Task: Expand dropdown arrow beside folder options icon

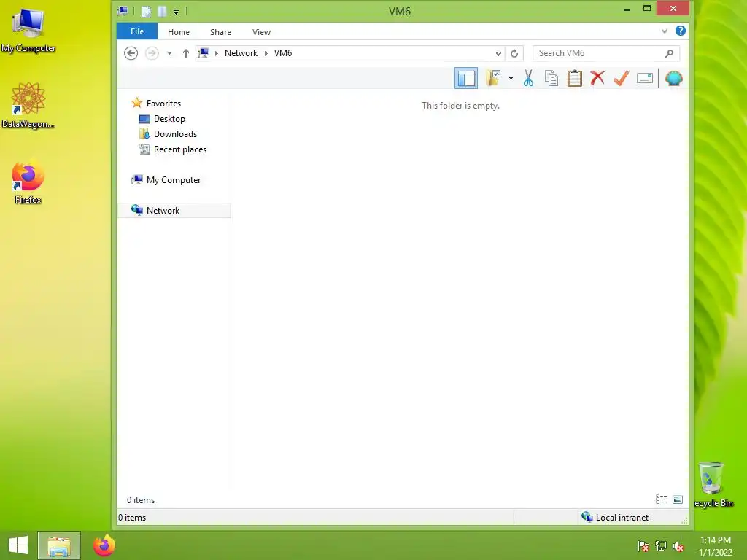Action: [511, 78]
